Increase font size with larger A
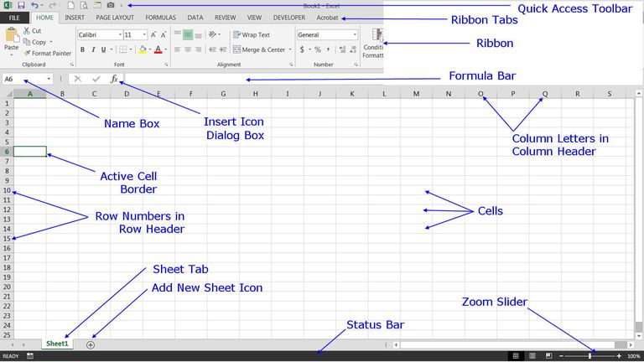644x362 pixels. point(153,35)
